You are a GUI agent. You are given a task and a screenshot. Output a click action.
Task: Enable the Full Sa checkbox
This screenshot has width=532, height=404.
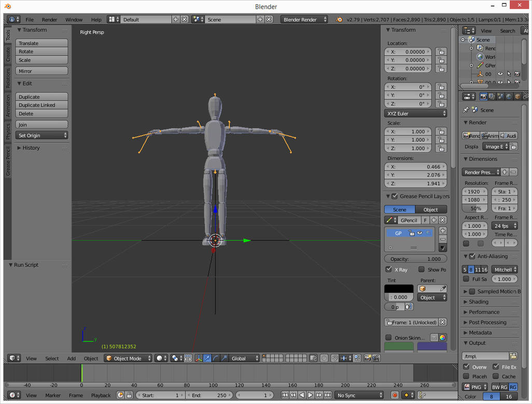click(466, 279)
